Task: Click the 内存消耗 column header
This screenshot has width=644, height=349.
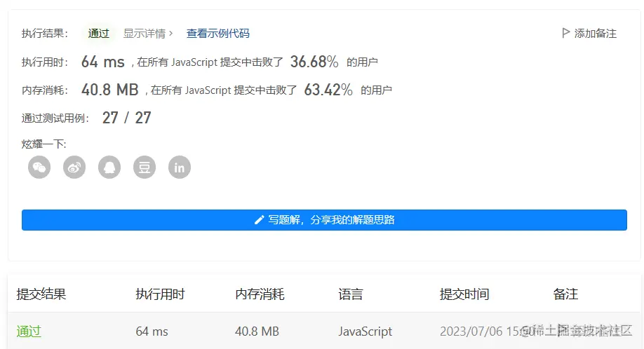Action: tap(260, 294)
